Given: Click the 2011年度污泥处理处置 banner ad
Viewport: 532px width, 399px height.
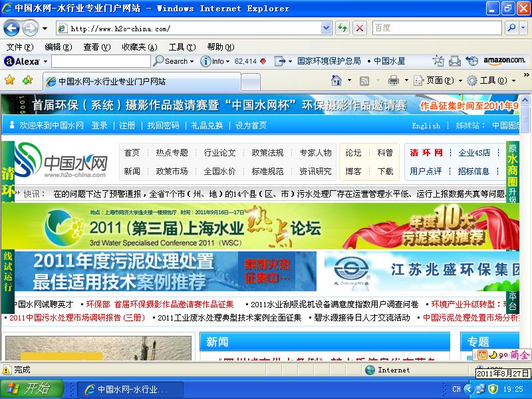Looking at the screenshot, I should (166, 271).
